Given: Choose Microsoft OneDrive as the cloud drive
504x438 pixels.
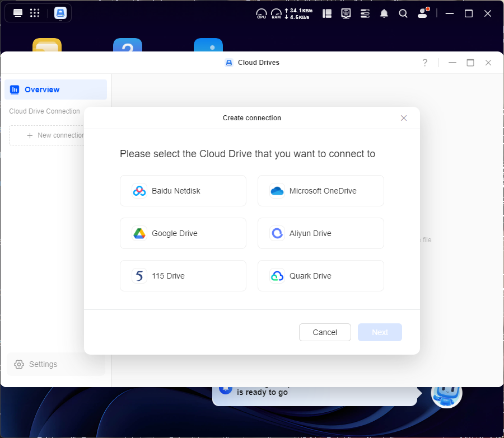Looking at the screenshot, I should pos(320,191).
